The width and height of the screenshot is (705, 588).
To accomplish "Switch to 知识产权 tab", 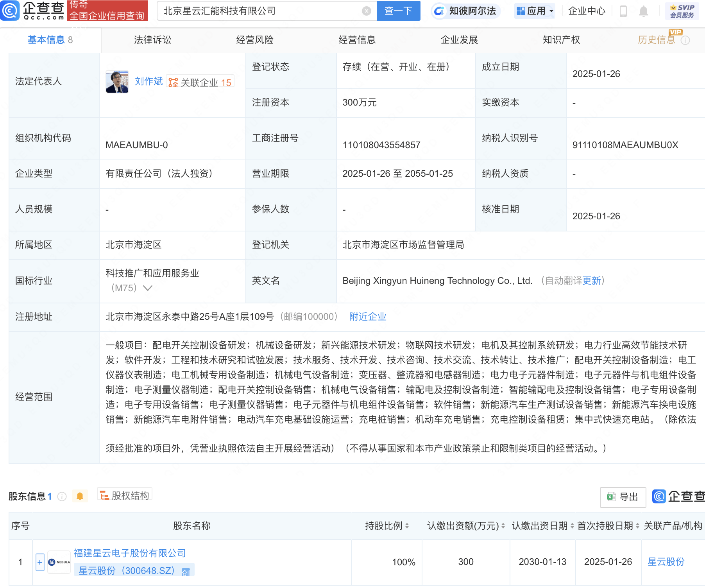I will pyautogui.click(x=562, y=40).
